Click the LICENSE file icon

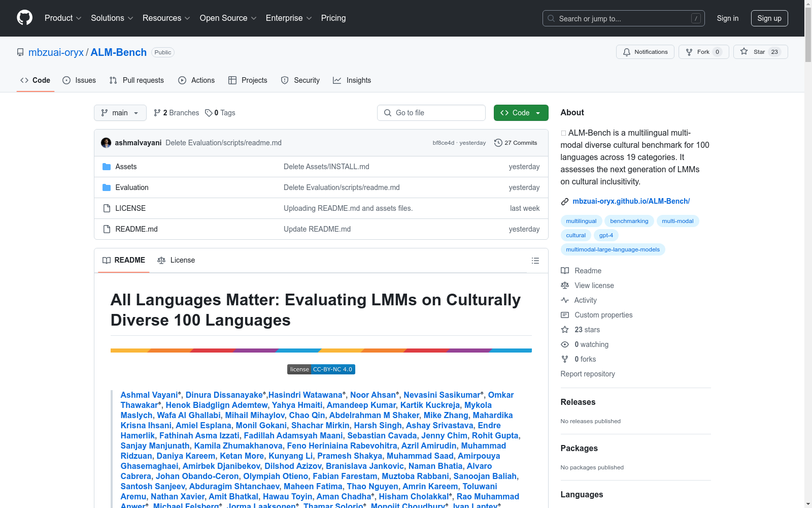(x=107, y=208)
